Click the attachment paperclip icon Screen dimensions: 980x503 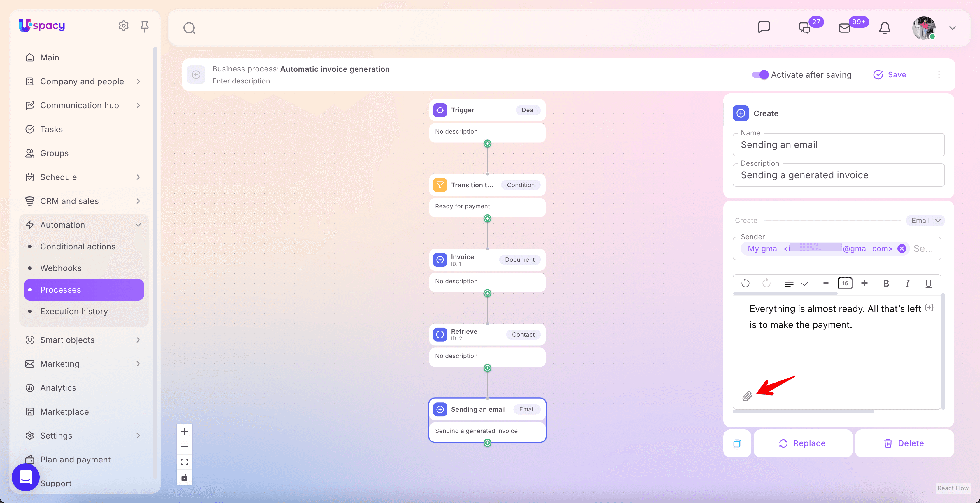[x=747, y=396]
